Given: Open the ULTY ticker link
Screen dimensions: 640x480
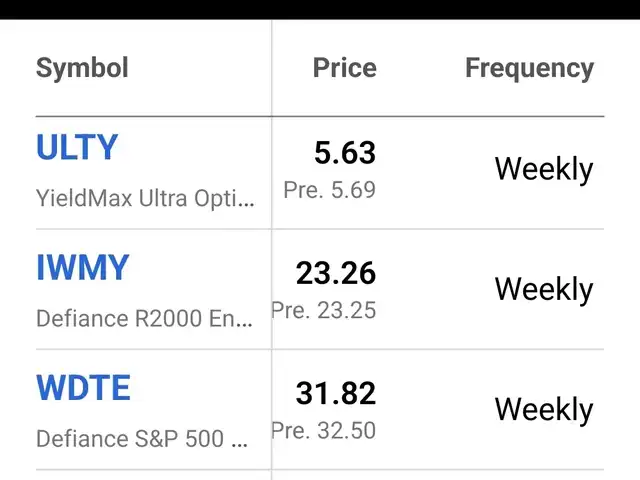Looking at the screenshot, I should click(x=77, y=148).
